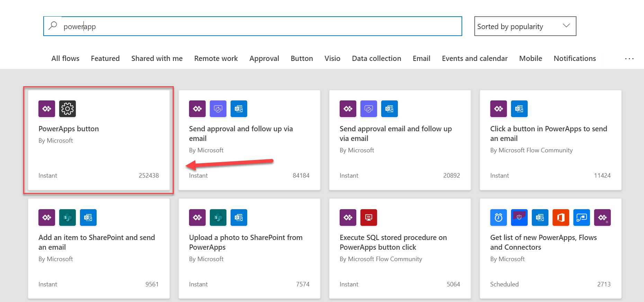Viewport: 644px width, 302px height.
Task: Open 'Send approval and follow up via email' template
Action: (241, 134)
